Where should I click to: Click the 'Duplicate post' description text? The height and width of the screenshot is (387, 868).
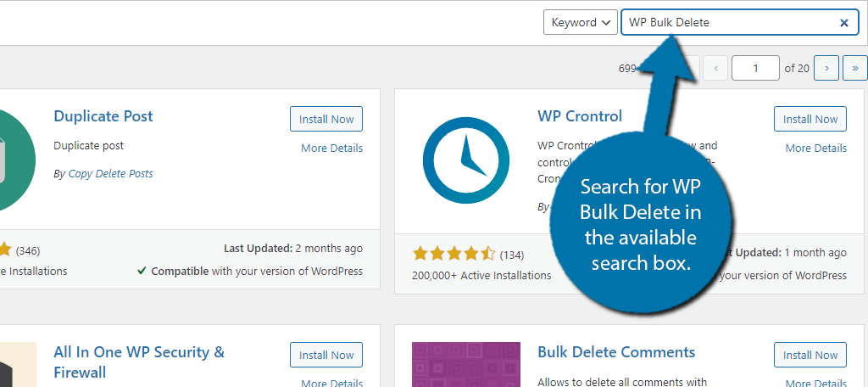88,146
